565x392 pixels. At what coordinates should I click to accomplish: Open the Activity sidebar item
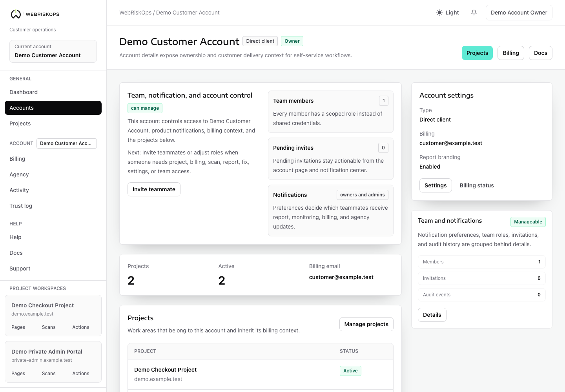(53, 190)
